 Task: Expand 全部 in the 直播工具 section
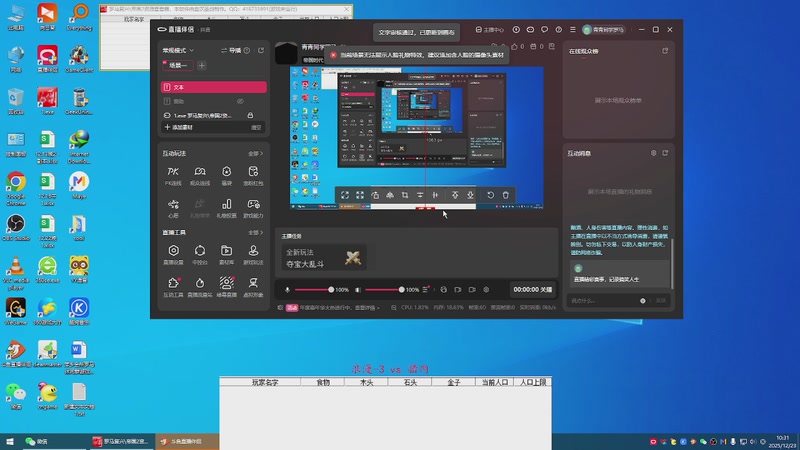256,233
